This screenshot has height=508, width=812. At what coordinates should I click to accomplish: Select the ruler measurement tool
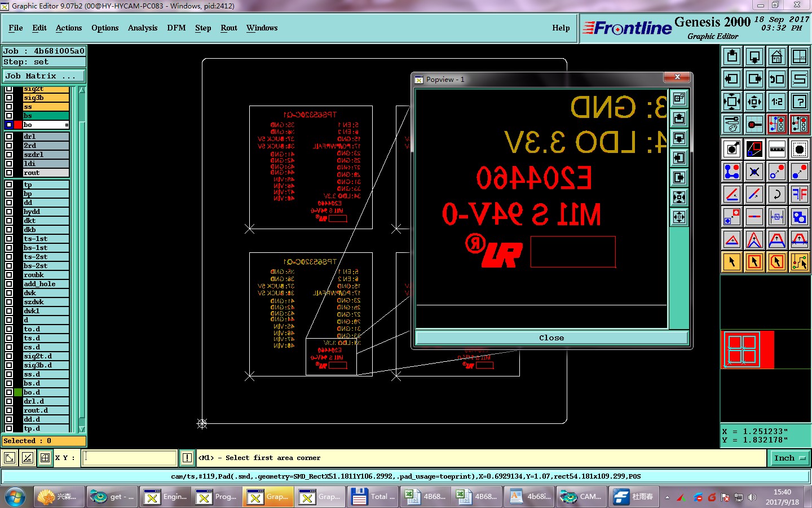(x=777, y=149)
